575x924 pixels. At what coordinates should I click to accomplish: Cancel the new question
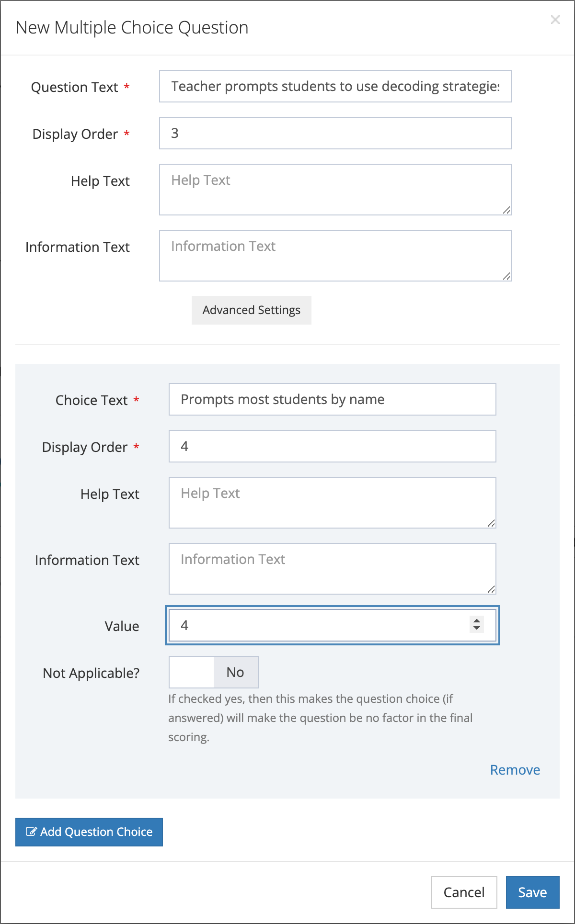464,892
